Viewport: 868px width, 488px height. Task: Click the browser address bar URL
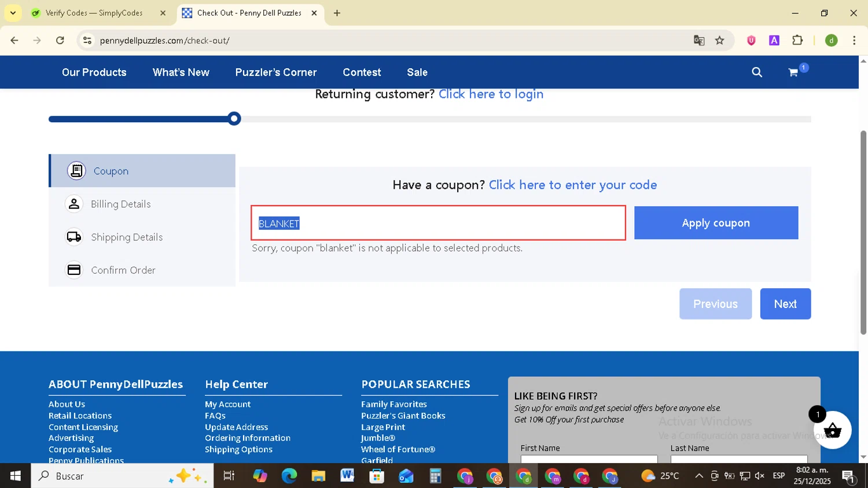point(164,41)
